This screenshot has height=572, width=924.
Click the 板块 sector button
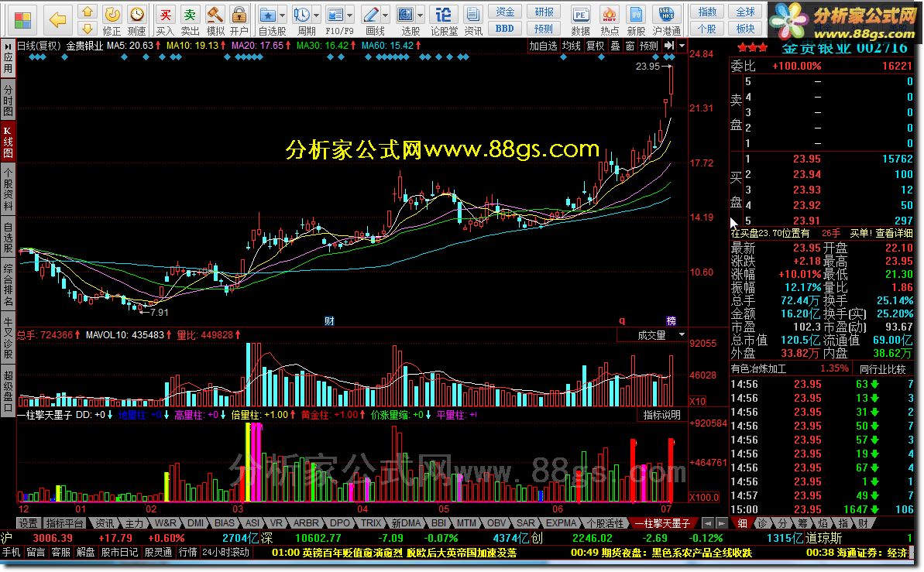pyautogui.click(x=745, y=29)
